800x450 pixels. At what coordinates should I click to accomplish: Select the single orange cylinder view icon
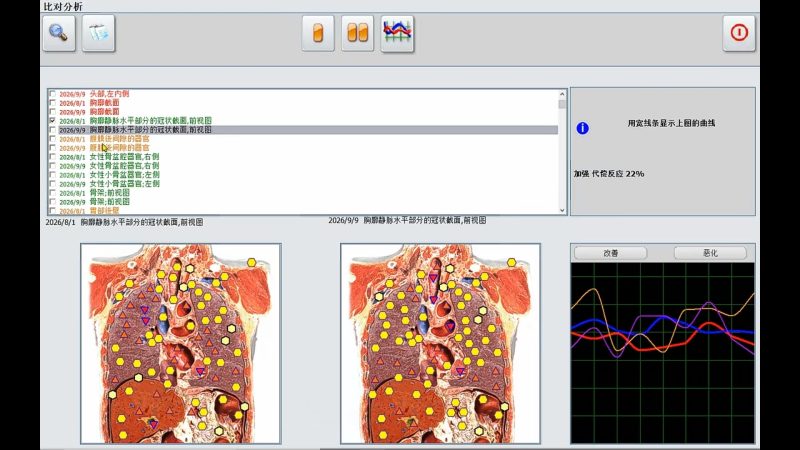(318, 33)
